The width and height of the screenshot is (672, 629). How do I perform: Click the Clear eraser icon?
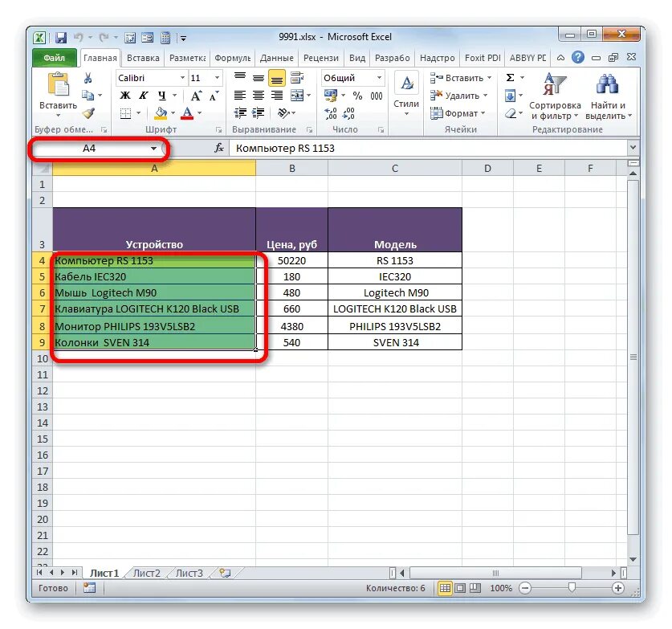pyautogui.click(x=510, y=113)
